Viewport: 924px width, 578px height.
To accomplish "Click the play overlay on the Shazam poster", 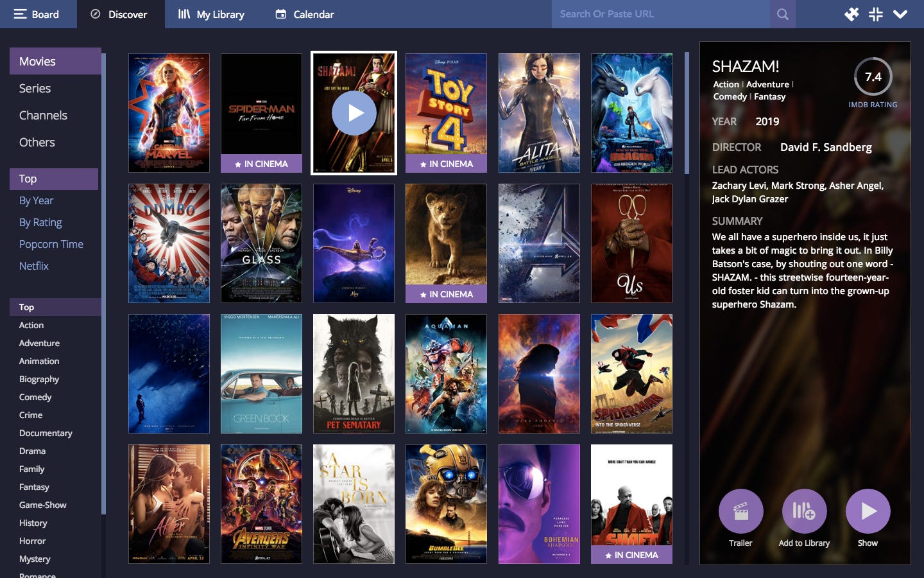I will [354, 112].
